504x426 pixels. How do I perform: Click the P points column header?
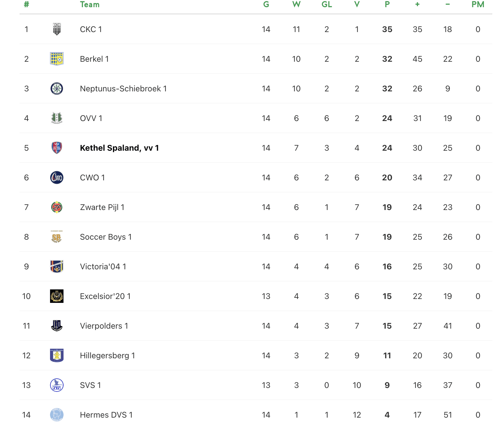point(387,4)
